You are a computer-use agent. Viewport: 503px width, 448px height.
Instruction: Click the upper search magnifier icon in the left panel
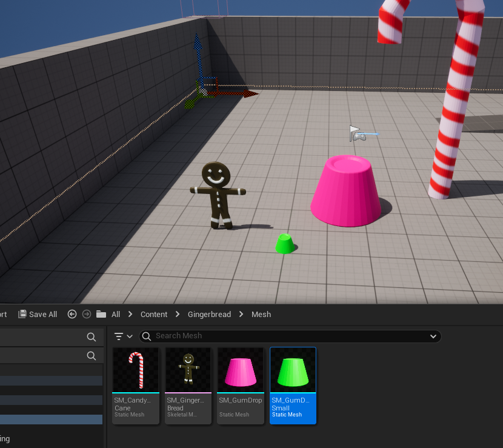click(x=92, y=337)
